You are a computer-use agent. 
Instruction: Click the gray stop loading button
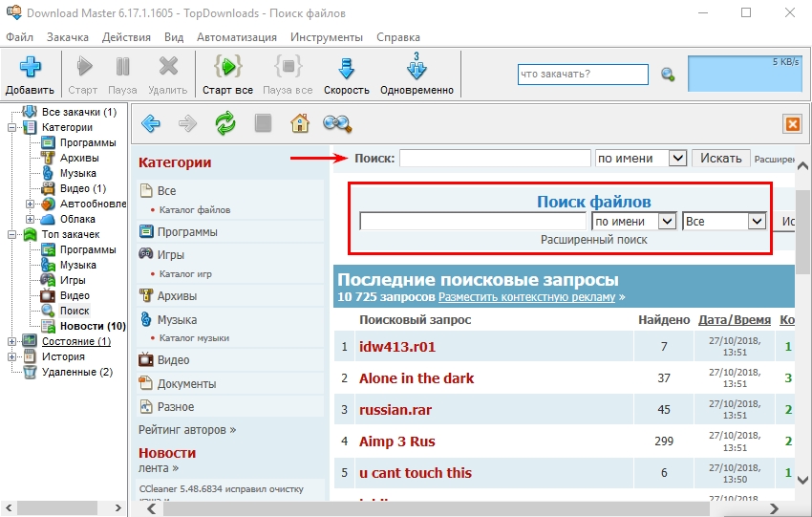[263, 123]
